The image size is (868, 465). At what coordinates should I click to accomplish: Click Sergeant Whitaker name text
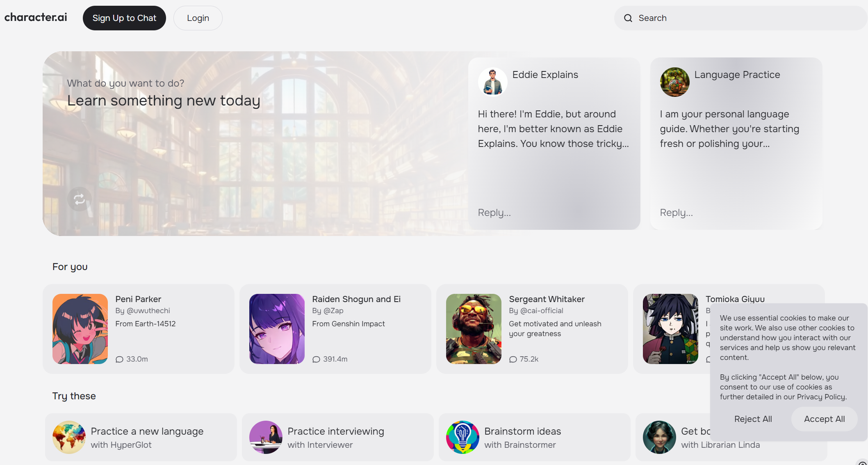coord(547,299)
